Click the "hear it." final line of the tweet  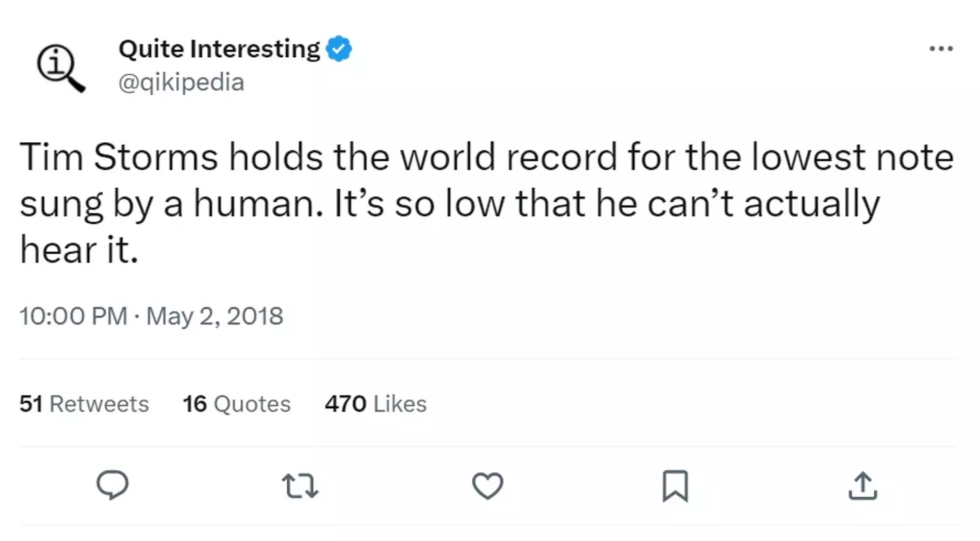79,250
